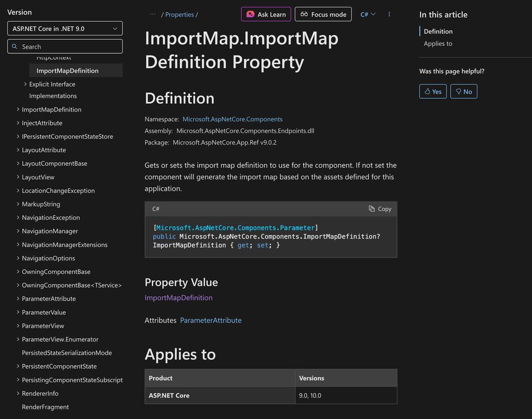Open the C# language selector dropdown
Screen dimensions: 532x419
tap(368, 14)
